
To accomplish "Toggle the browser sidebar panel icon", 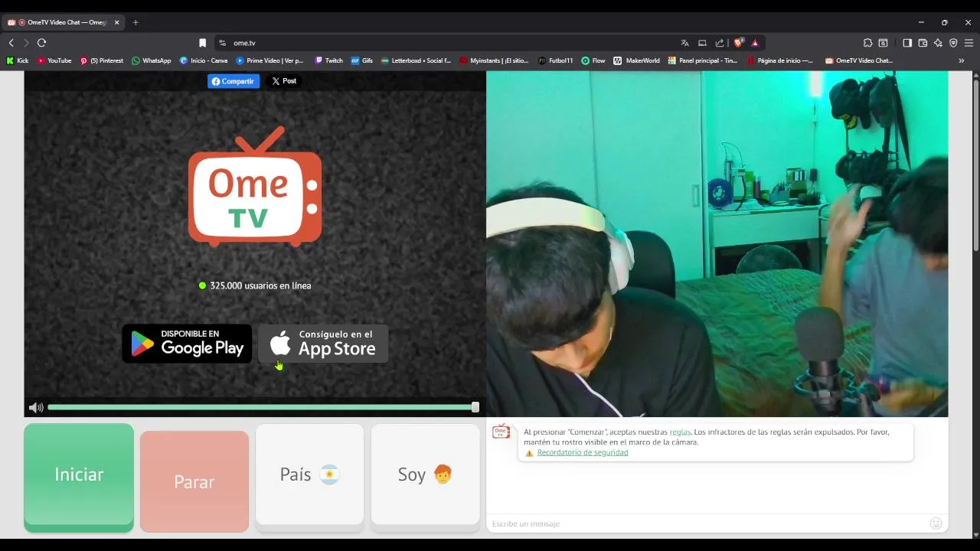I will (x=907, y=43).
